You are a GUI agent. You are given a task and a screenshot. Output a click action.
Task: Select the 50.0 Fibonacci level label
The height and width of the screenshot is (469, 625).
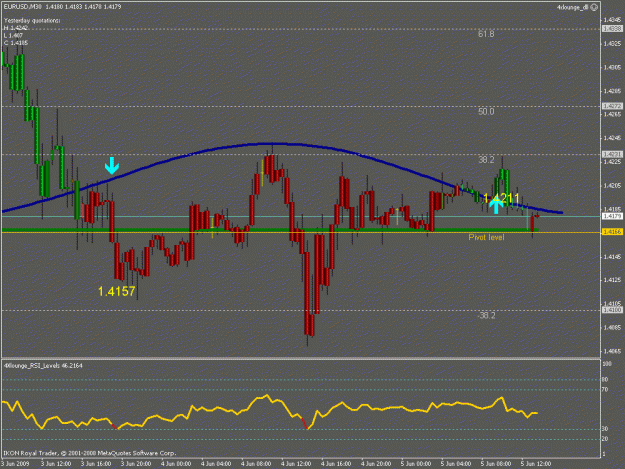pyautogui.click(x=486, y=112)
